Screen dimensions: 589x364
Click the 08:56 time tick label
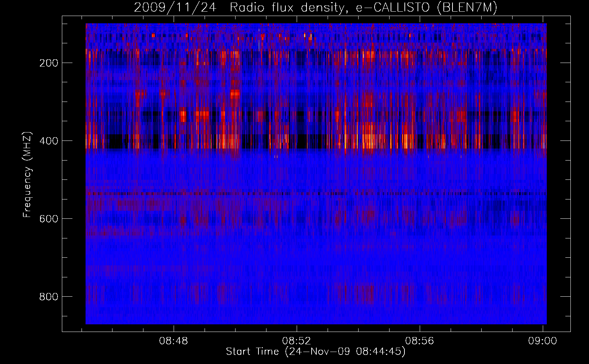tap(420, 341)
